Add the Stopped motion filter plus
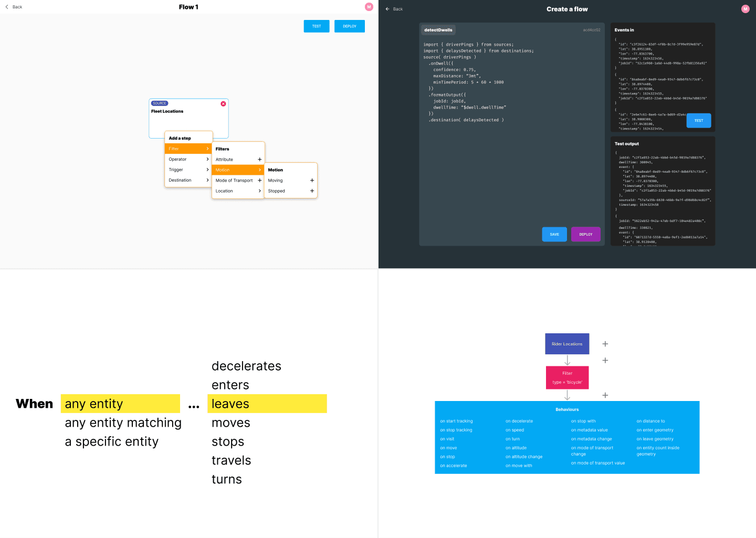This screenshot has height=538, width=756. coord(312,191)
